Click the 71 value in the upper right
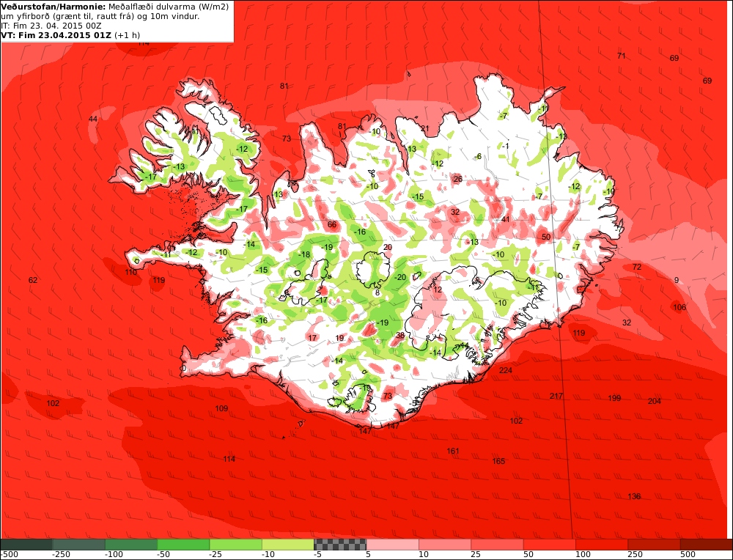Screen dimensions: 733x560 [622, 56]
